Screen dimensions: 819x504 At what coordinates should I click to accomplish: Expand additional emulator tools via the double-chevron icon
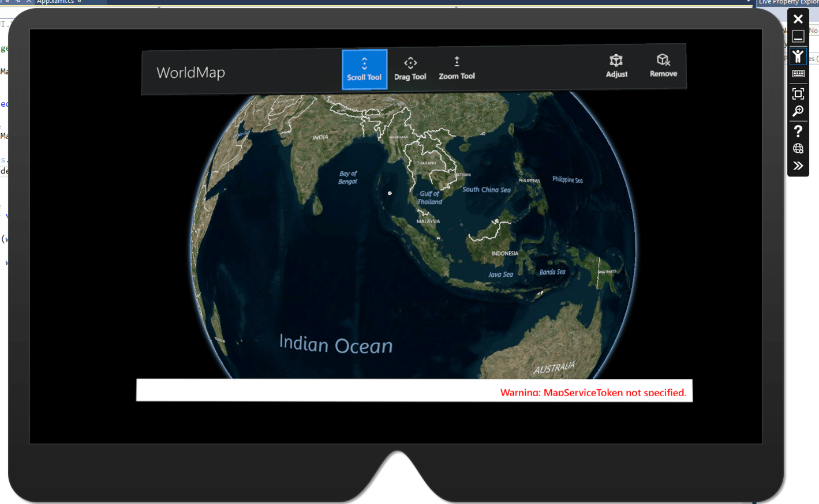pyautogui.click(x=798, y=166)
